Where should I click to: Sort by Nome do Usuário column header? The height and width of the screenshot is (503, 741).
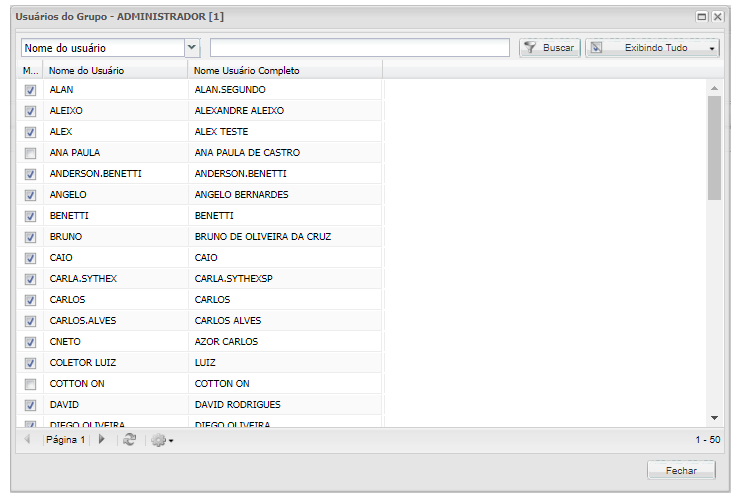[115, 70]
